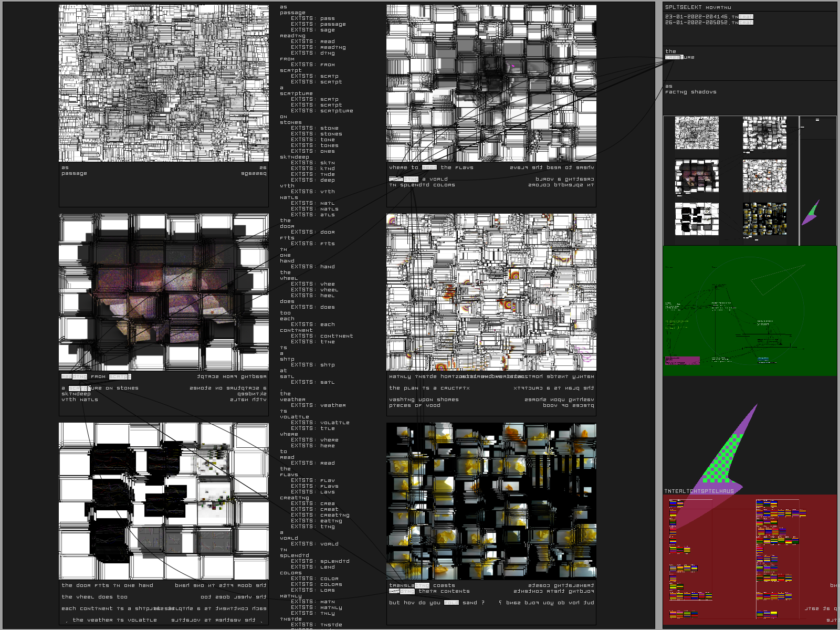Click the large yellow-flower photo collage canvas

point(491,501)
